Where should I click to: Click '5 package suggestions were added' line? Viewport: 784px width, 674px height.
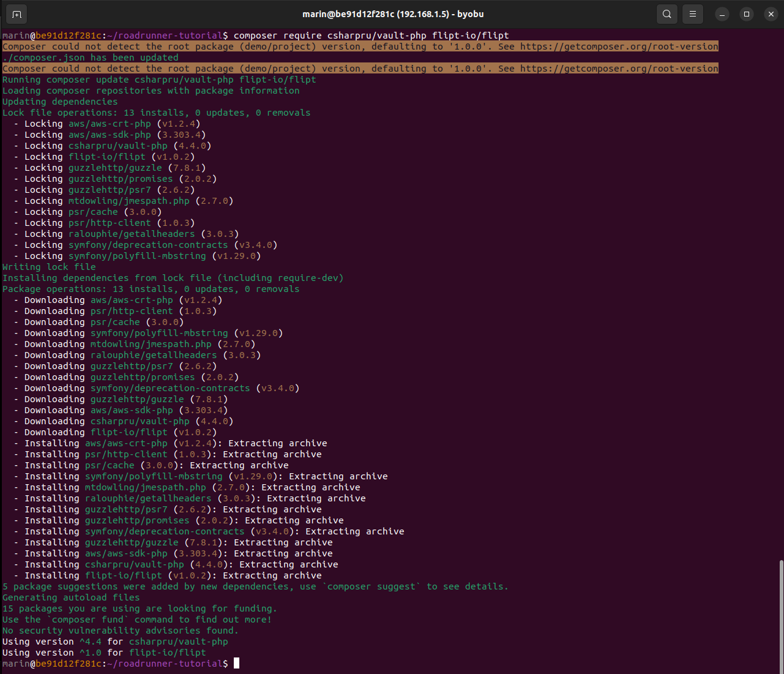click(256, 586)
